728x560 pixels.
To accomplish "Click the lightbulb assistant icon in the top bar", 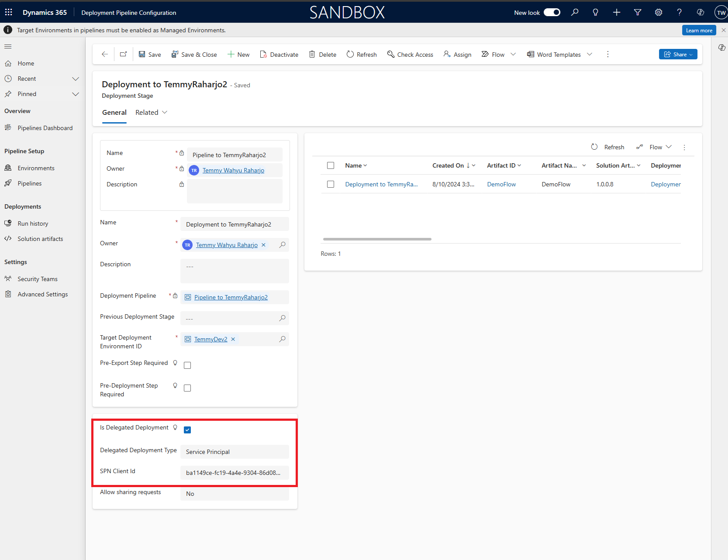I will 595,12.
